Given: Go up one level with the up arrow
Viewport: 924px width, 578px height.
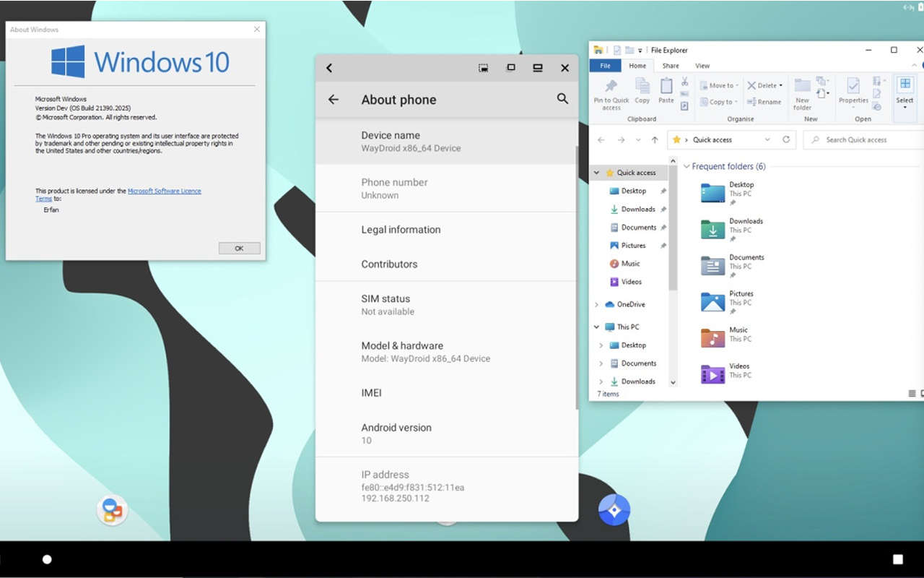Looking at the screenshot, I should [x=655, y=139].
